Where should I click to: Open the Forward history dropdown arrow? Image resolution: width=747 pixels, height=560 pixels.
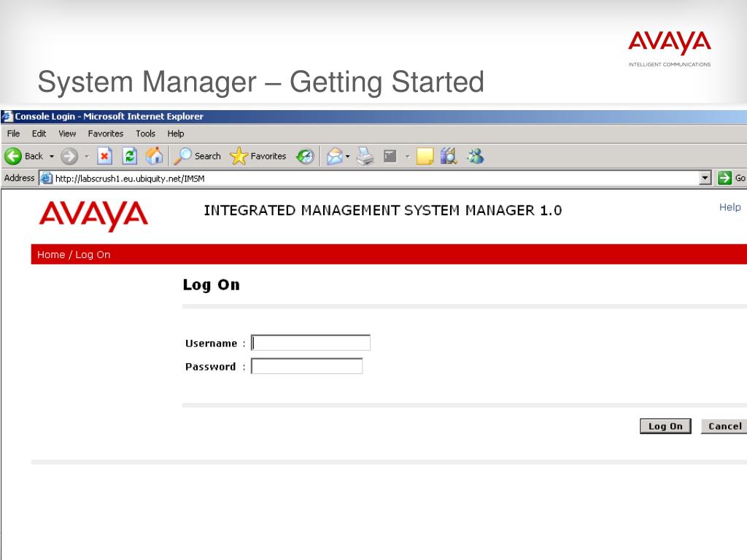pos(87,156)
